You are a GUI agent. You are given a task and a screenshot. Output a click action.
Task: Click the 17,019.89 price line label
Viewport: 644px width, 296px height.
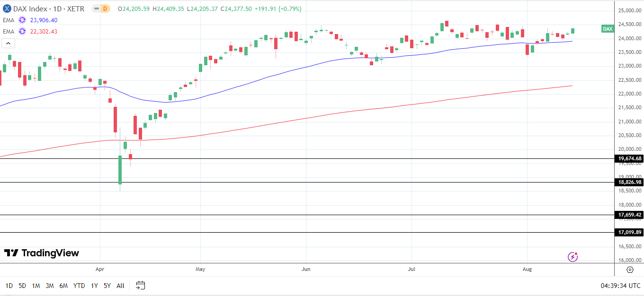(x=629, y=232)
